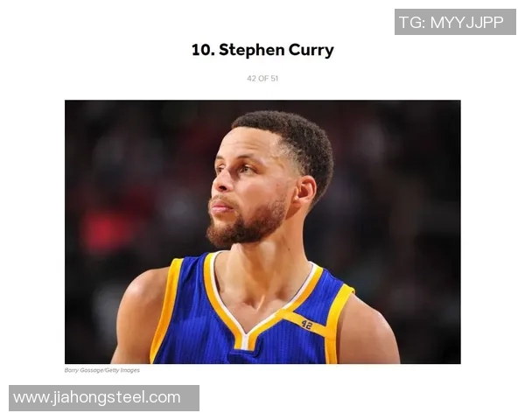
Task: Click the "42 OF 51" slide counter
Action: 262,79
